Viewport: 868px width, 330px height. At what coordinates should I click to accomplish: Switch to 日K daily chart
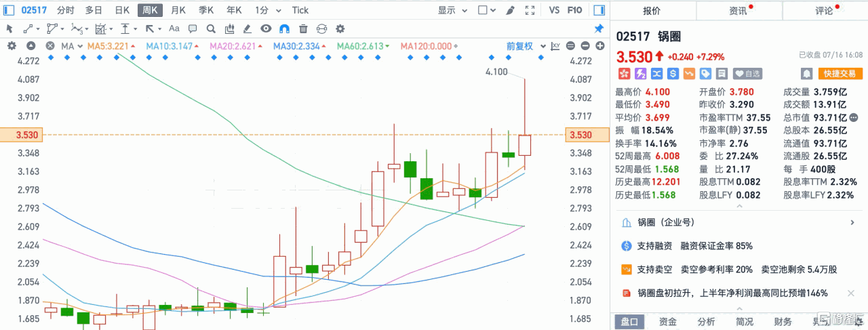point(122,10)
